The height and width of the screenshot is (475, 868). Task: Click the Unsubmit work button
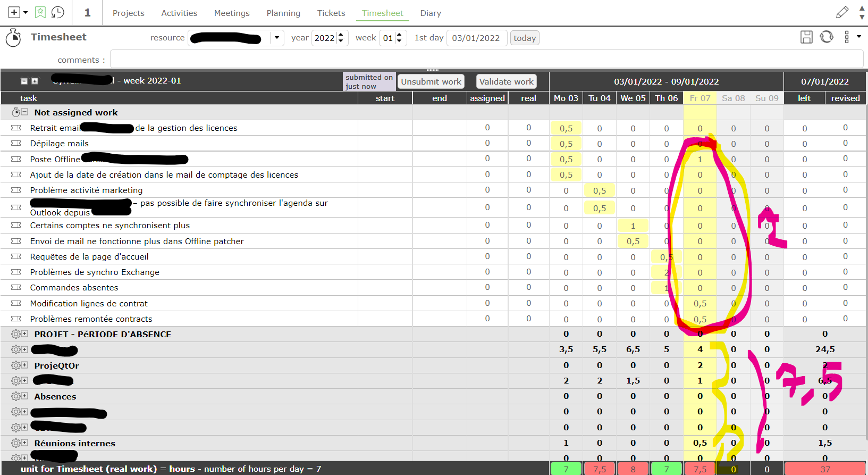tap(431, 81)
